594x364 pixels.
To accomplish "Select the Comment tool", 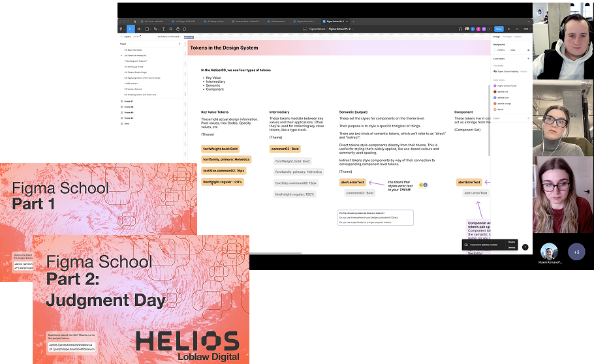I will point(185,29).
